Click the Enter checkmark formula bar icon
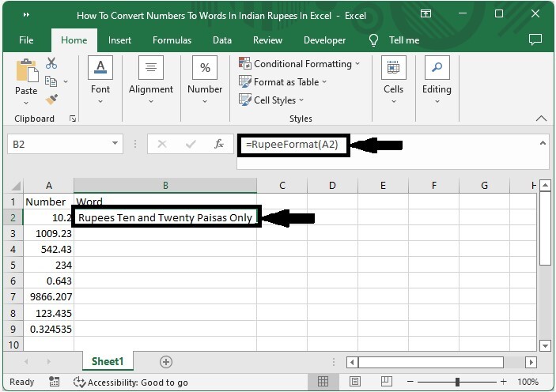This screenshot has width=556, height=392. (191, 144)
